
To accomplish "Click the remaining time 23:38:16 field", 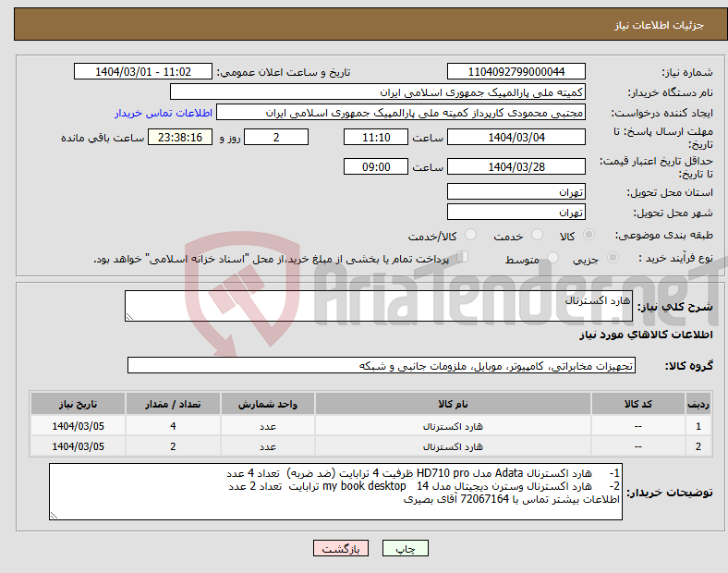I will pyautogui.click(x=180, y=138).
